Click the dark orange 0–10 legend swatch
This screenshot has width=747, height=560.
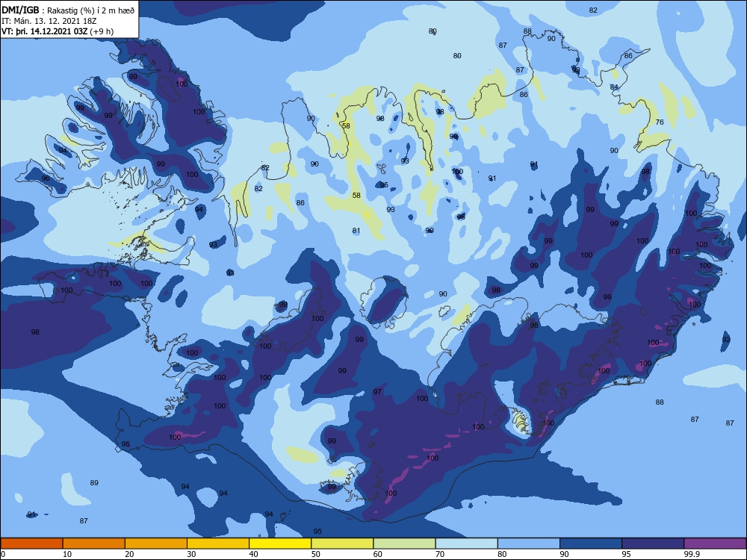click(x=31, y=544)
